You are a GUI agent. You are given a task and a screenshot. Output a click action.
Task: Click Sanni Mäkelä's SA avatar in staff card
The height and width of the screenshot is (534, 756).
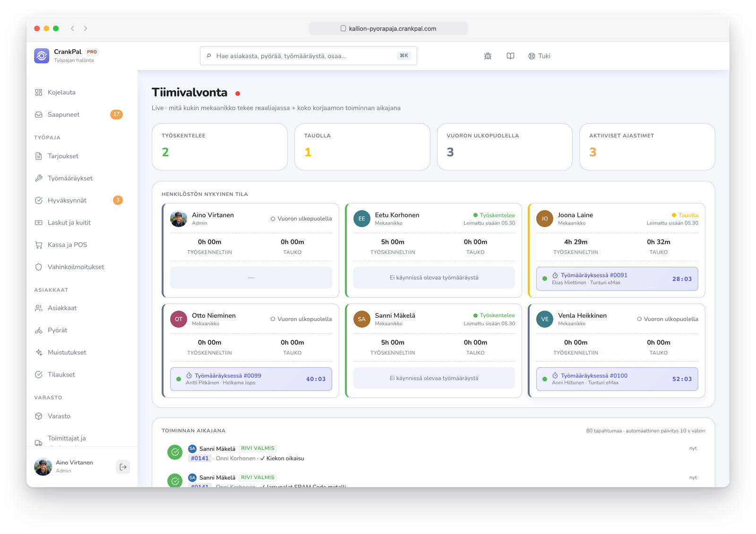click(362, 319)
